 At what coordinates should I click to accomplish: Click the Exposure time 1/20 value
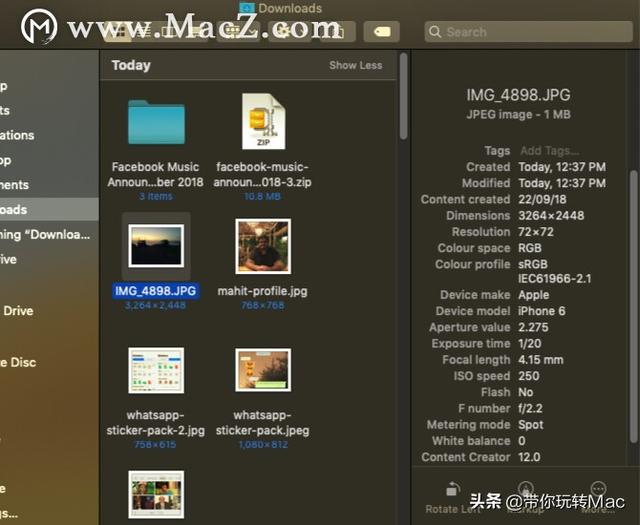[x=529, y=344]
